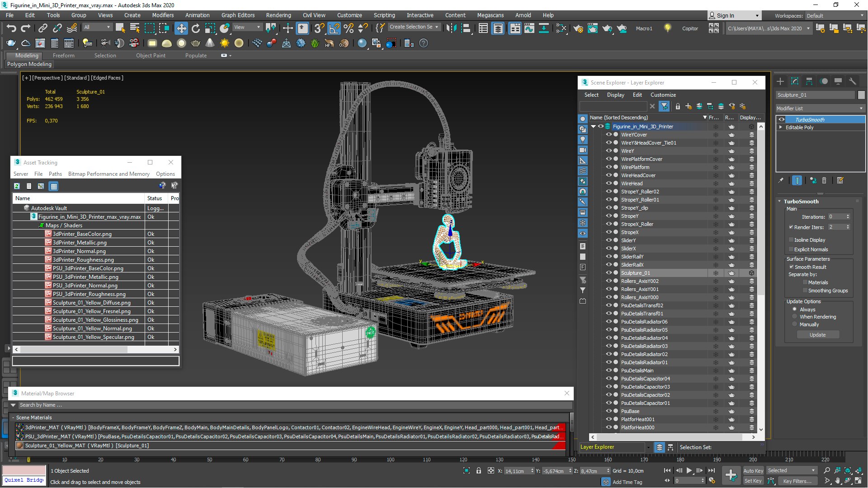Viewport: 868px width, 488px height.
Task: Click the Update button in TurboSmooth
Action: (817, 335)
